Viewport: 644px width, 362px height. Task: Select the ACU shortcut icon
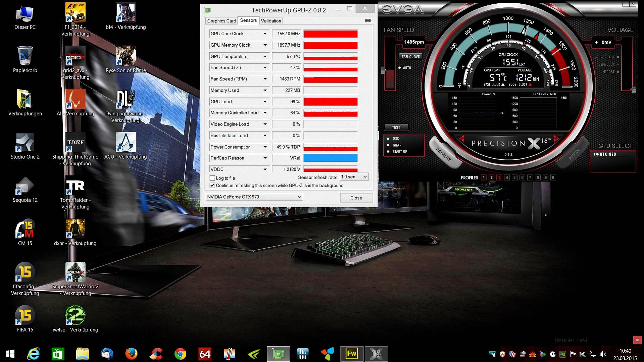[126, 142]
